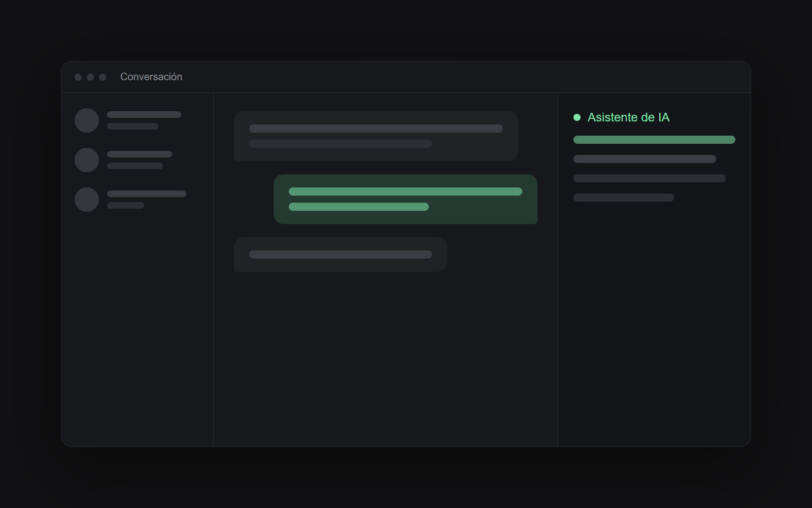
Task: Open the first contact avatar in the sidebar
Action: pyautogui.click(x=87, y=120)
